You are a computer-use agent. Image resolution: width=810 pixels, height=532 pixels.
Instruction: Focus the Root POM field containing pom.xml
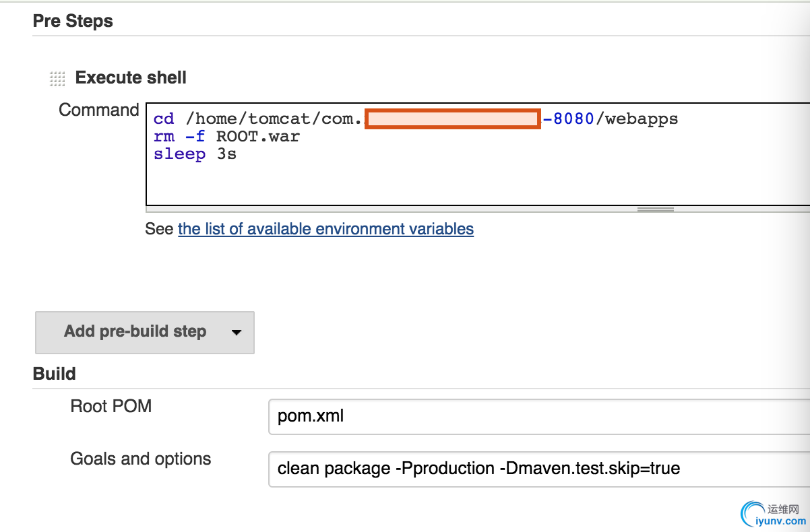539,416
